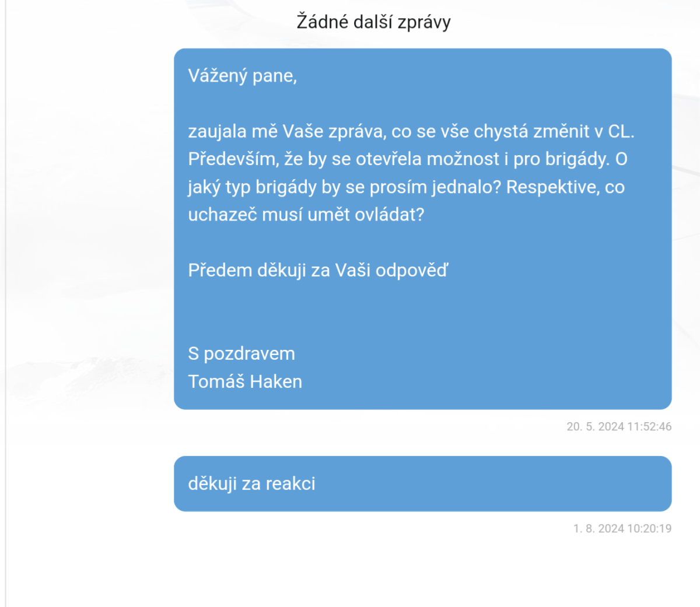Viewport: 700px width, 607px height.
Task: Click the word "odpověď" in the first message
Action: click(412, 271)
